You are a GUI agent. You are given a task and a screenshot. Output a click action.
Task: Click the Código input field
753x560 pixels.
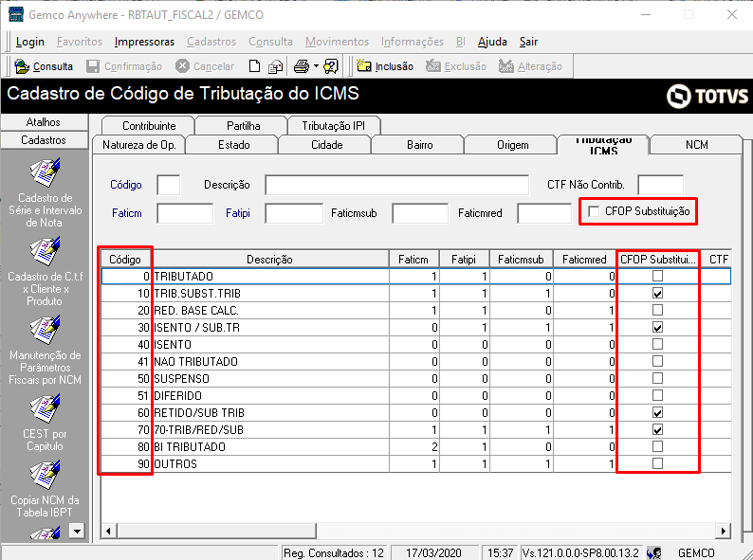click(x=169, y=185)
